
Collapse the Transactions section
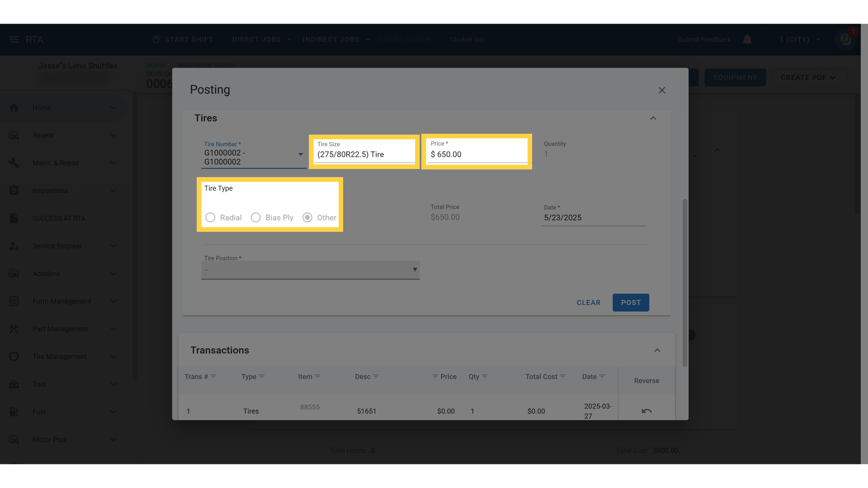click(x=657, y=350)
